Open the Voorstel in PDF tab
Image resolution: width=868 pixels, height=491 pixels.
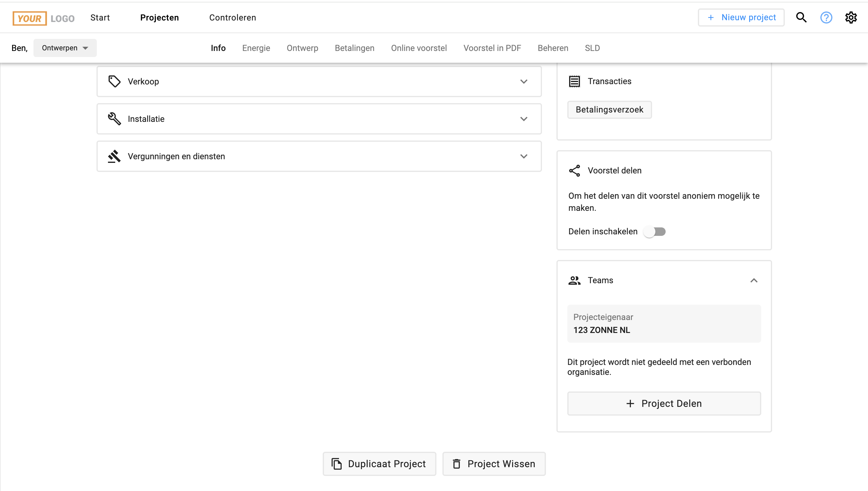(x=492, y=48)
